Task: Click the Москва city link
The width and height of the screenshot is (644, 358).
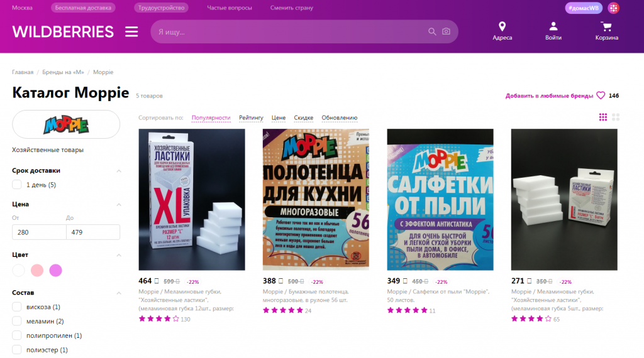Action: click(22, 8)
